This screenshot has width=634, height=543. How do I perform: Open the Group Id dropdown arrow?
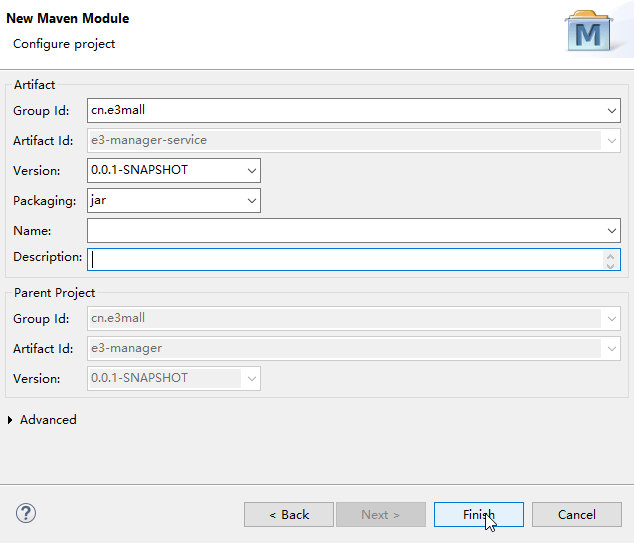point(611,110)
